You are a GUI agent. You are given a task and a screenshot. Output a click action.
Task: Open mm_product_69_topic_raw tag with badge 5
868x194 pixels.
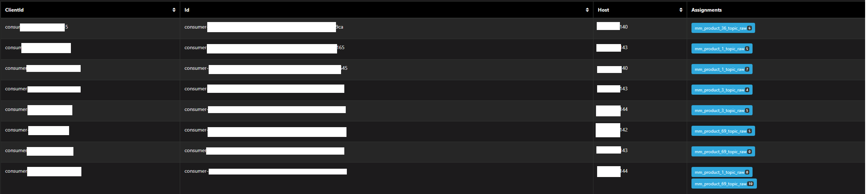pos(723,131)
